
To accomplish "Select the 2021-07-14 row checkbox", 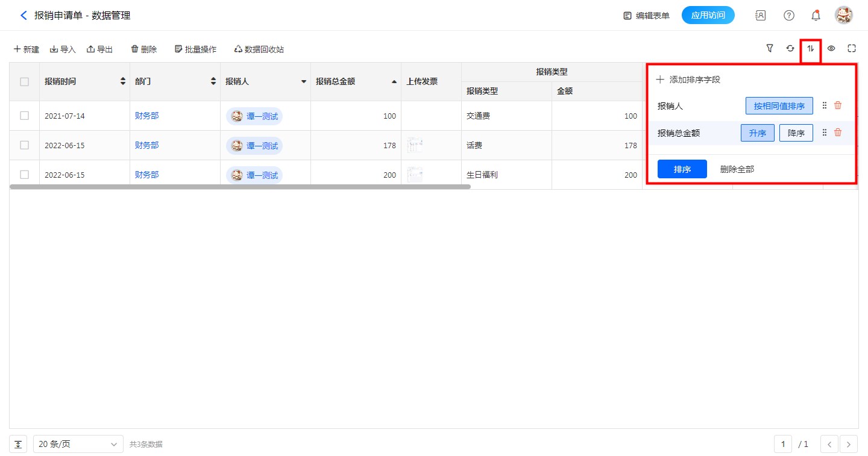I will click(25, 116).
